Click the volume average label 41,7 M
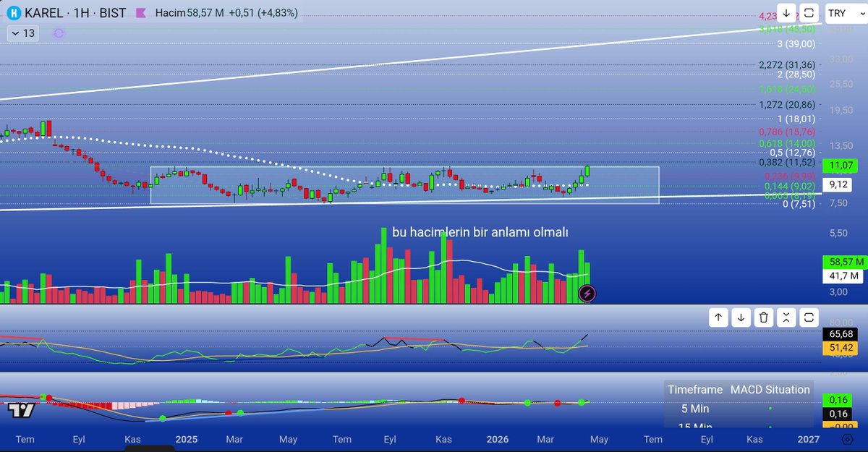Viewport: 868px width, 452px height. 843,276
